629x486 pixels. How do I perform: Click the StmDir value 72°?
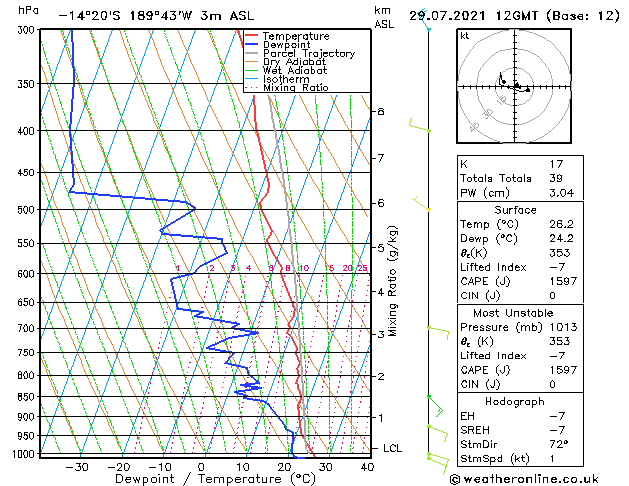pyautogui.click(x=559, y=444)
